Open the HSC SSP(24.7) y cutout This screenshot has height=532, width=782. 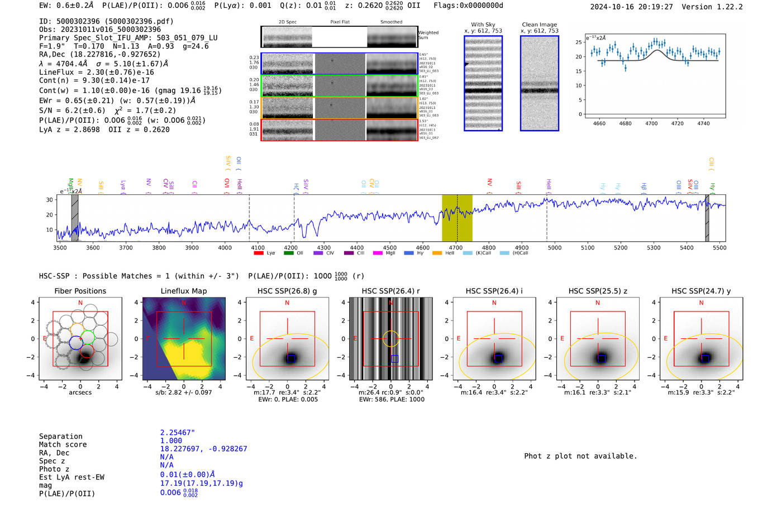coord(701,339)
